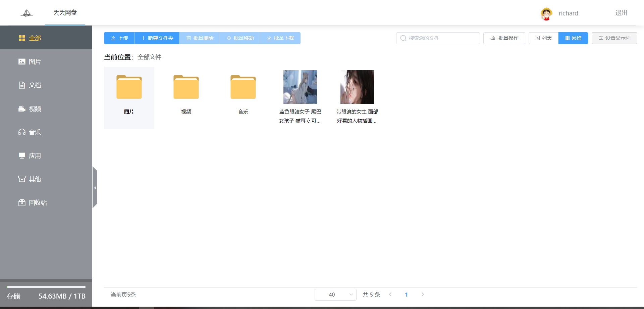Screen dimensions: 644x309
Task: Open 设置显示列 column settings
Action: [614, 38]
